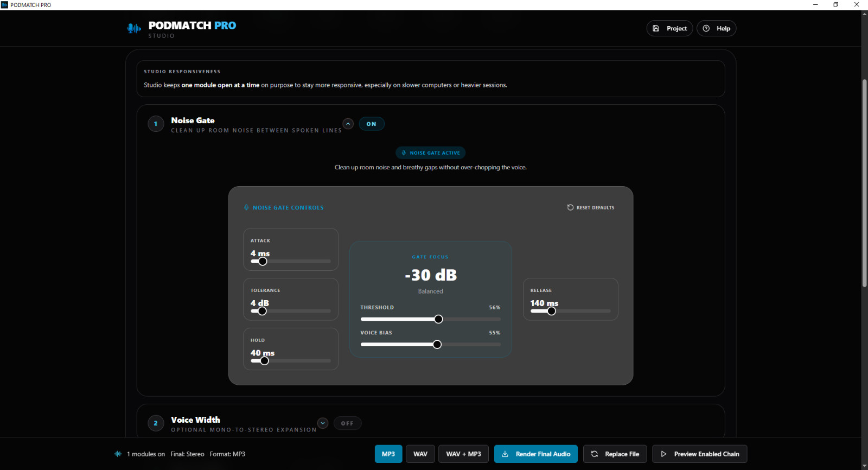Click the 56% threshold value
This screenshot has height=470, width=868.
pos(494,307)
